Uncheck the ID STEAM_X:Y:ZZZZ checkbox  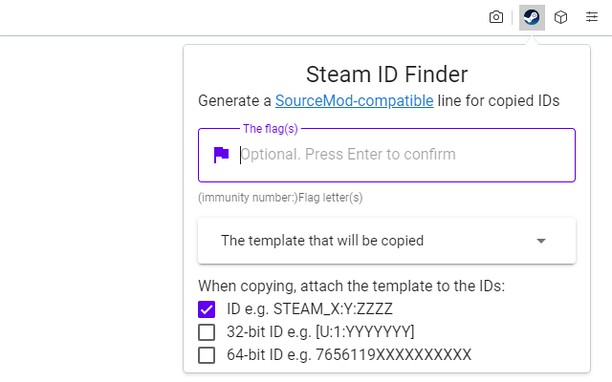click(206, 309)
